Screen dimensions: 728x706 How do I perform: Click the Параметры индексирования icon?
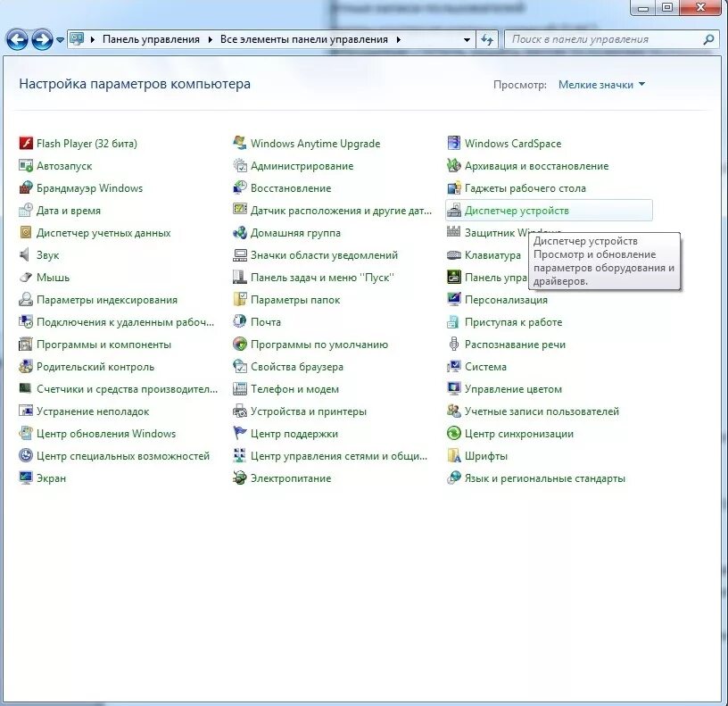[26, 299]
